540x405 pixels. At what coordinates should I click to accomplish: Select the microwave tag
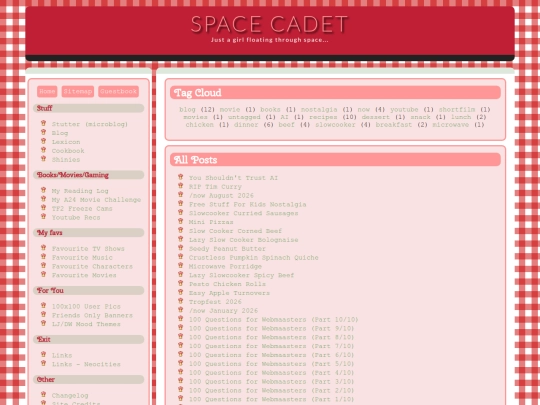click(x=451, y=125)
